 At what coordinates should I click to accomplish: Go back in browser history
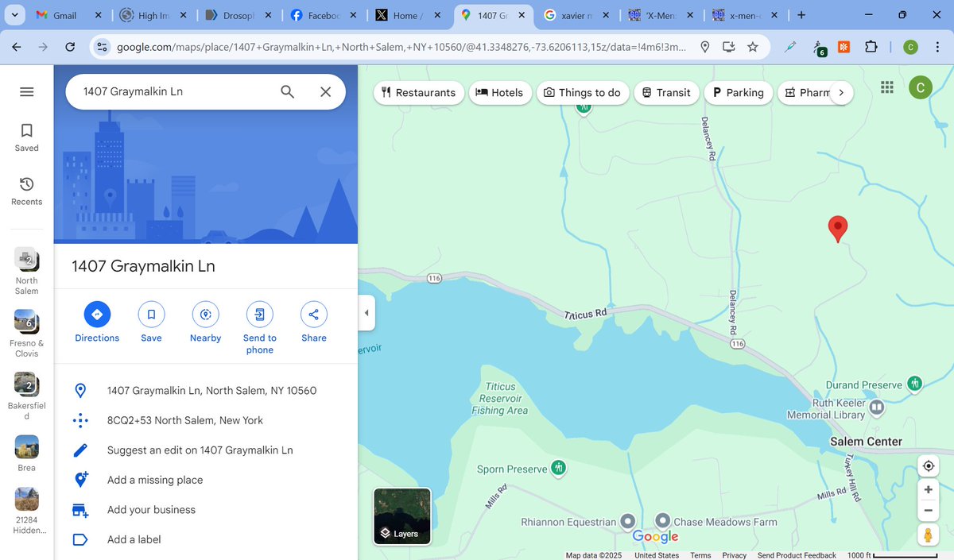(17, 48)
